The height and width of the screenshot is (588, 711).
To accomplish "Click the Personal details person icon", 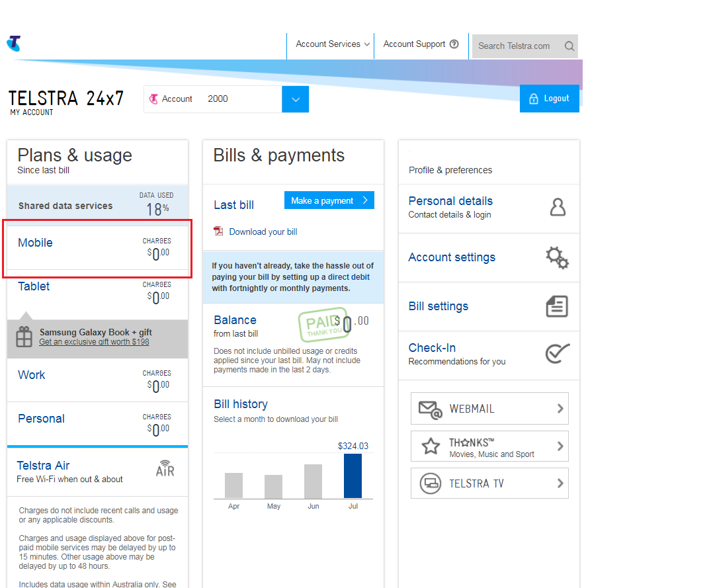I will coord(558,208).
